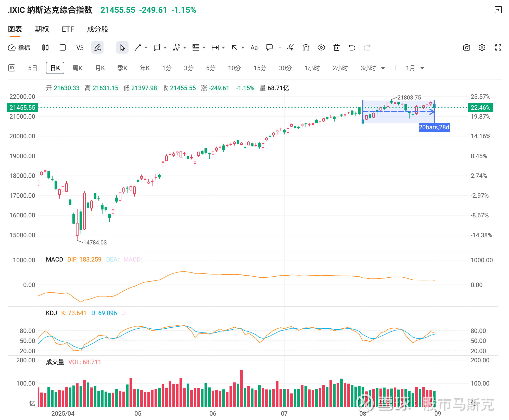Open the VS stock comparison tool
Image resolution: width=509 pixels, height=420 pixels.
[x=80, y=47]
